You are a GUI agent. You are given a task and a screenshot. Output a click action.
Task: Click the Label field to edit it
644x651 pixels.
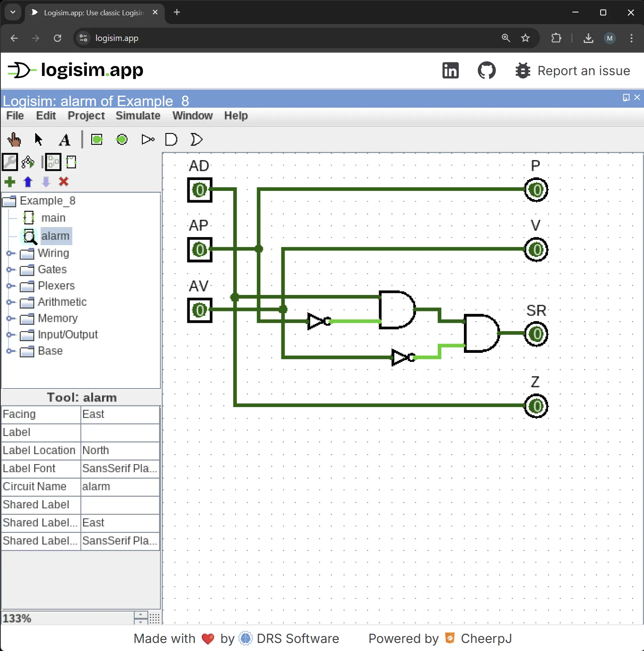pos(119,432)
